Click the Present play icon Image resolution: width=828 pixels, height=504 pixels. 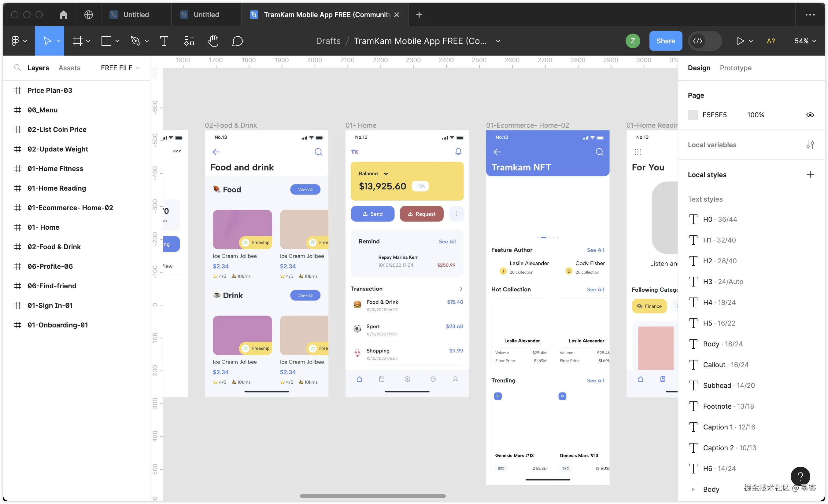pos(740,41)
